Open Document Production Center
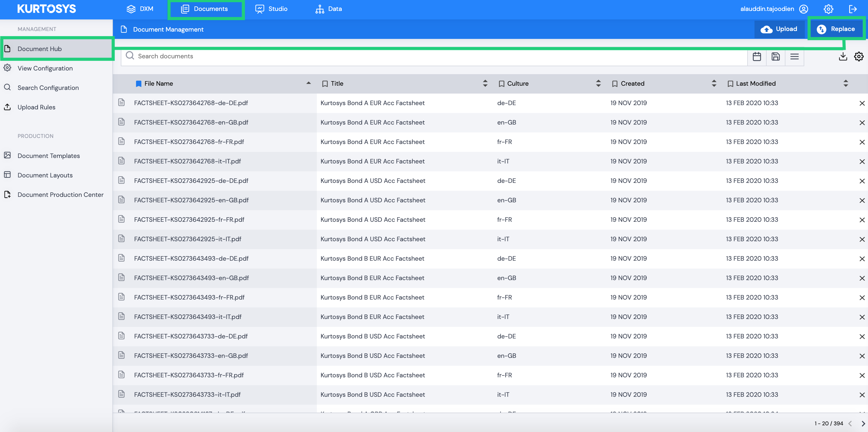 pyautogui.click(x=60, y=195)
